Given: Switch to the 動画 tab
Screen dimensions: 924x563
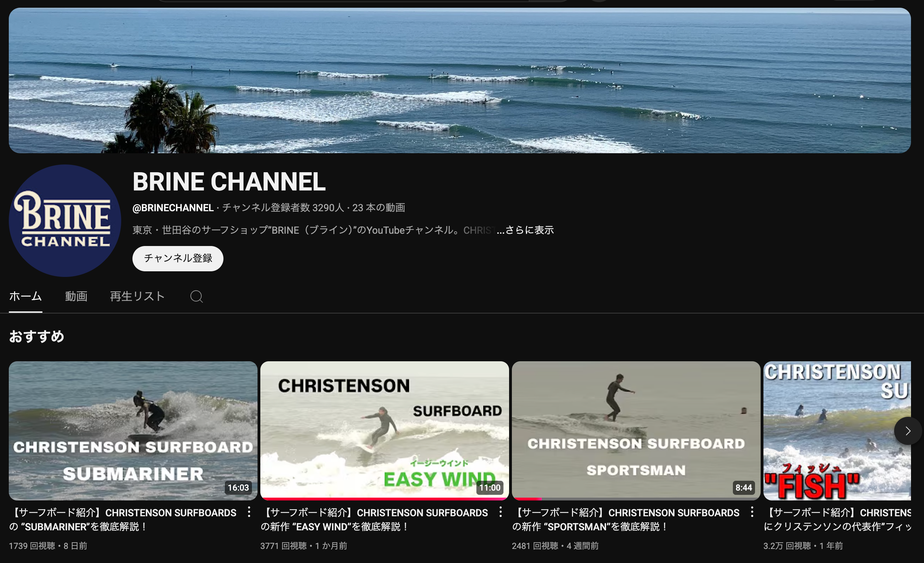Looking at the screenshot, I should coord(76,296).
